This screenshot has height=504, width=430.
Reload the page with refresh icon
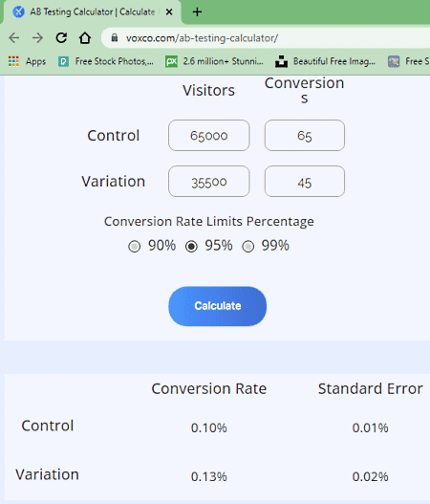[61, 38]
